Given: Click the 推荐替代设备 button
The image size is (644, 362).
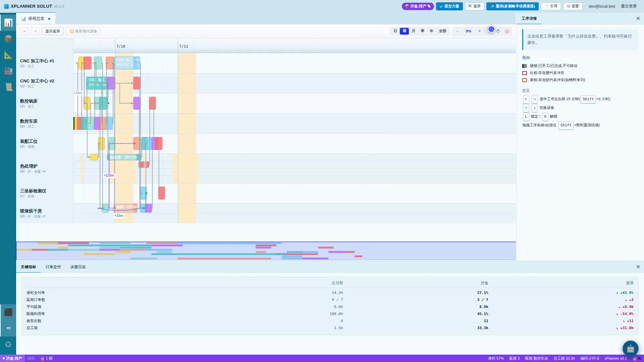Looking at the screenshot, I should click(x=83, y=31).
